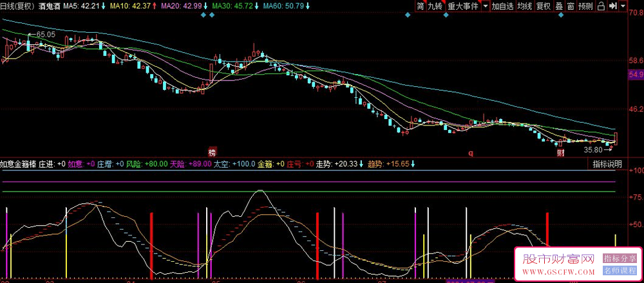Toggle the 均线 moving average lines
This screenshot has height=283, width=644.
(x=524, y=6)
